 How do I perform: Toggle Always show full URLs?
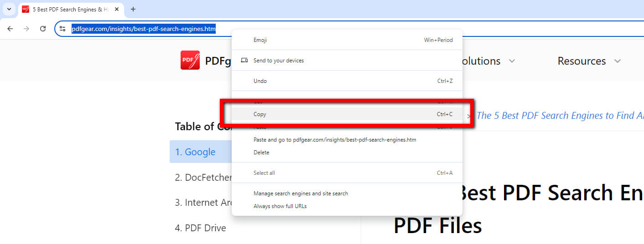point(280,206)
